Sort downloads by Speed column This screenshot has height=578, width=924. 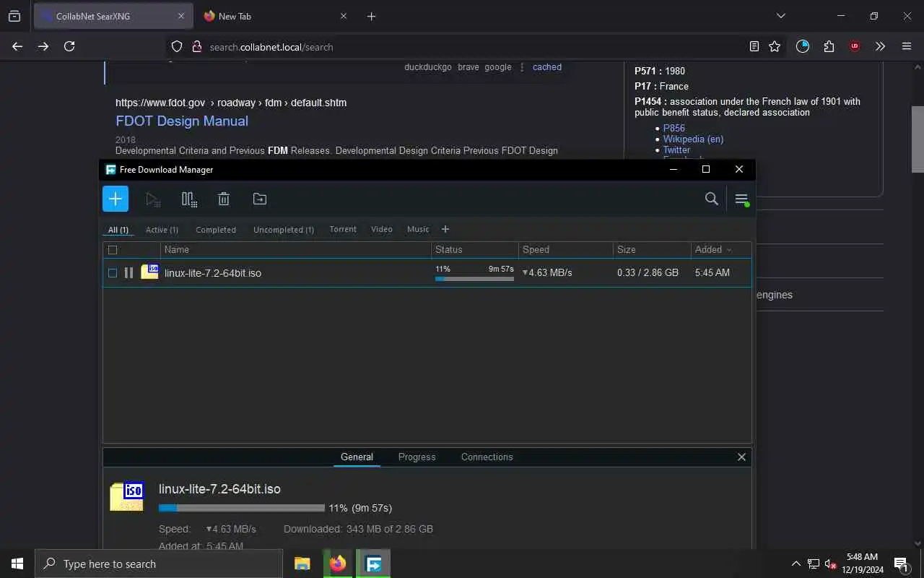pos(565,249)
